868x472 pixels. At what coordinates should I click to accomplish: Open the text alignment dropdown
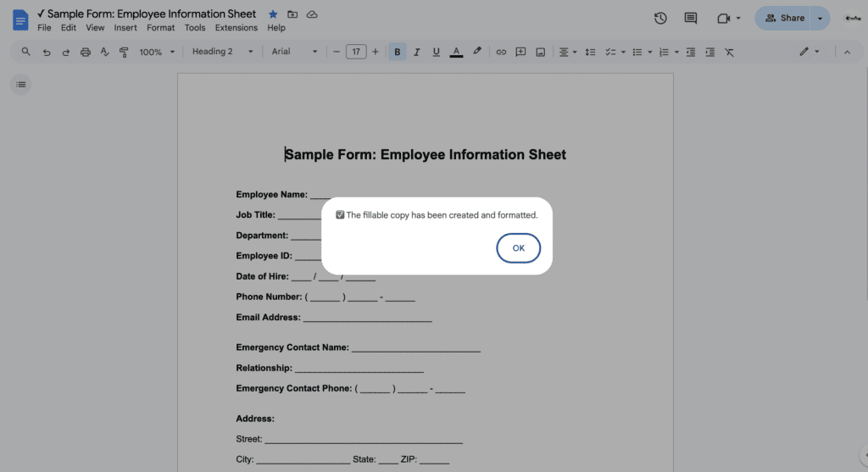[x=567, y=52]
